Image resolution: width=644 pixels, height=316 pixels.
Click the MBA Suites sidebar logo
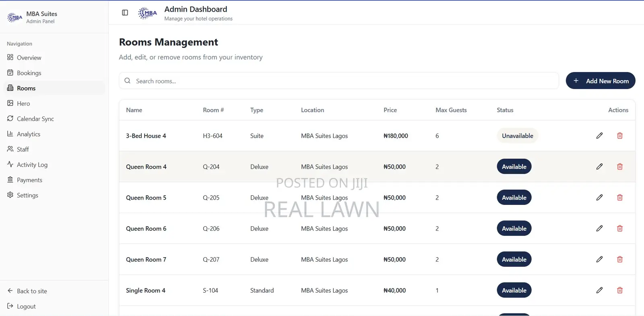click(x=15, y=17)
